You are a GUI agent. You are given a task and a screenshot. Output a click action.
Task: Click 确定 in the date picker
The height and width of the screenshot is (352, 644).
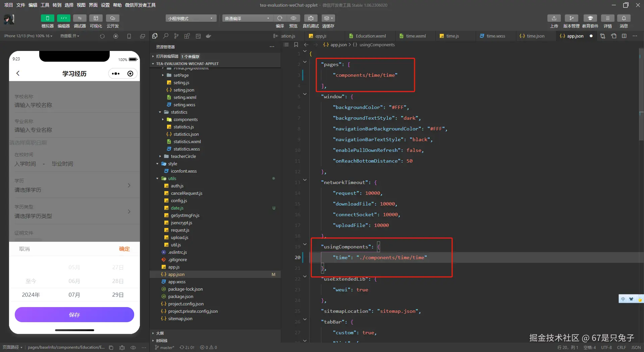coord(124,249)
